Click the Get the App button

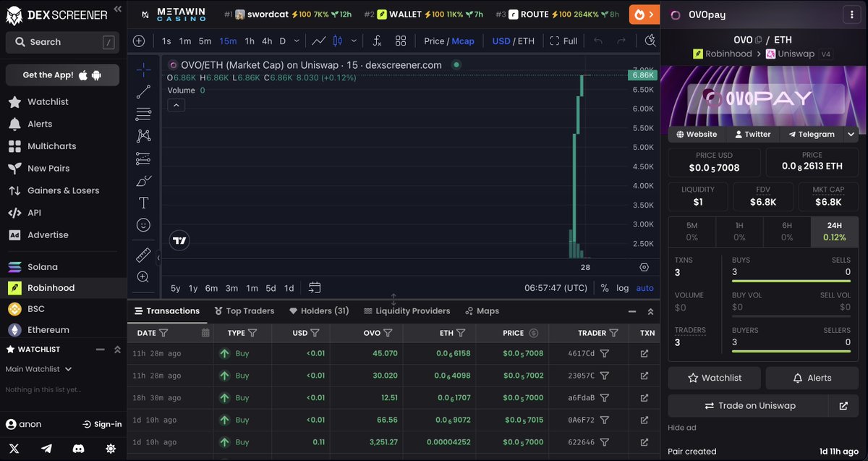[62, 75]
